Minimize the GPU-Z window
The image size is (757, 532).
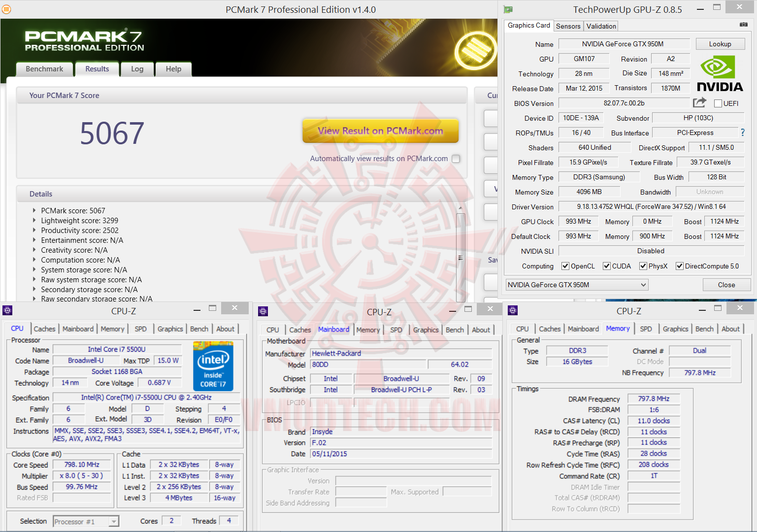click(x=701, y=8)
